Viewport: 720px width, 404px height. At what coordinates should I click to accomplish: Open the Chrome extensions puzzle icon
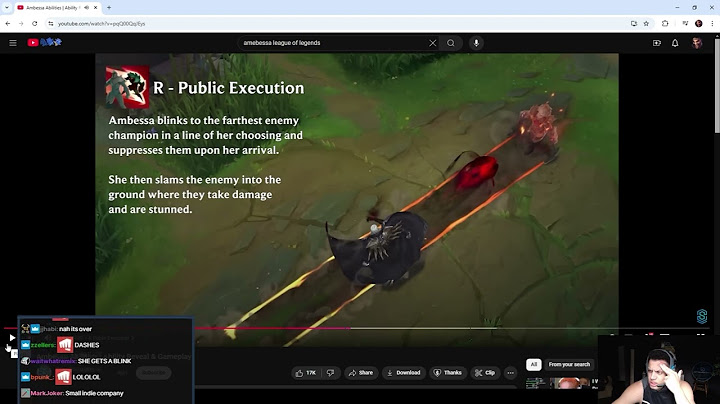point(665,23)
